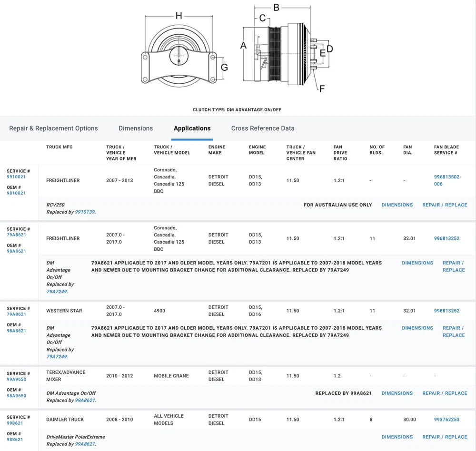Viewport: 476px width, 451px height.
Task: View Dimensions for the Western Star 4900 row
Action: (x=417, y=328)
